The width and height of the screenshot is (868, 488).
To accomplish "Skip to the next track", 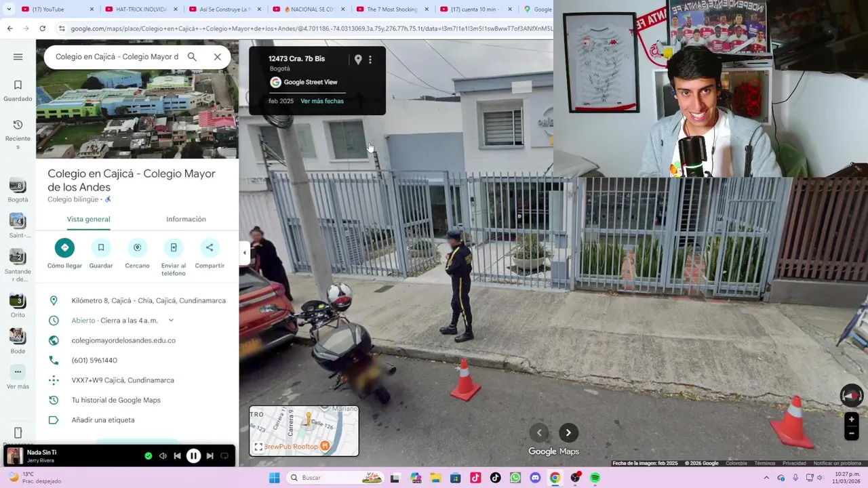I will [x=210, y=456].
